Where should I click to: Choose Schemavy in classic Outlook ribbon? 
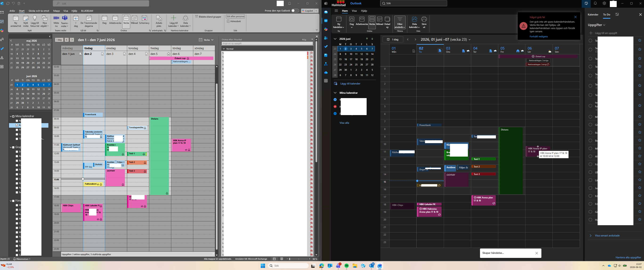click(x=144, y=20)
